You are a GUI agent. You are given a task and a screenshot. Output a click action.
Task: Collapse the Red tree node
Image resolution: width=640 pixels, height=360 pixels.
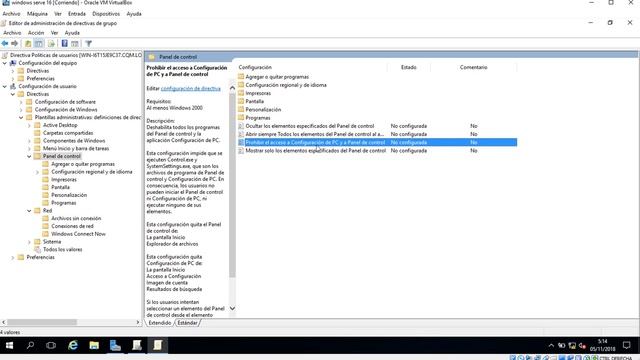click(x=29, y=211)
